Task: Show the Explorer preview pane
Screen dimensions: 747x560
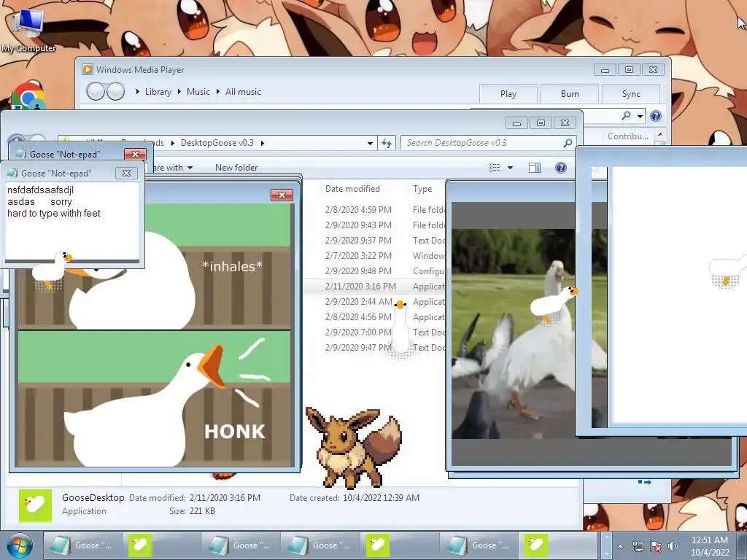Action: point(535,167)
